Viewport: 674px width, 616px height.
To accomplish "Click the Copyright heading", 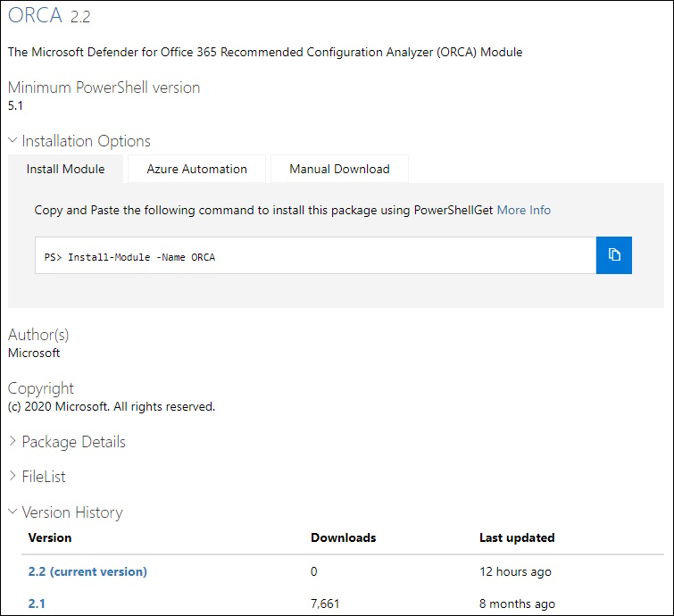I will pos(41,388).
